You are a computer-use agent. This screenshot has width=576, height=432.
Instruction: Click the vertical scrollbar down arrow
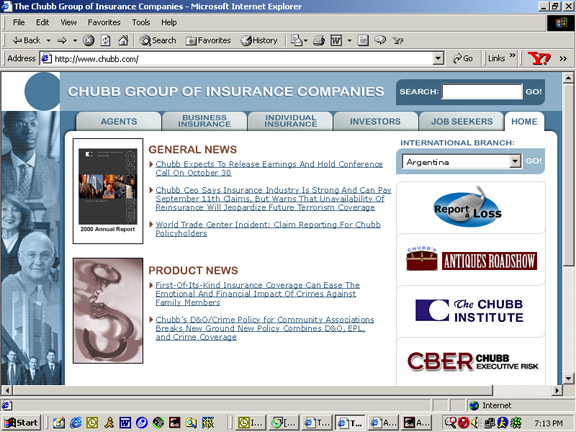(x=568, y=379)
